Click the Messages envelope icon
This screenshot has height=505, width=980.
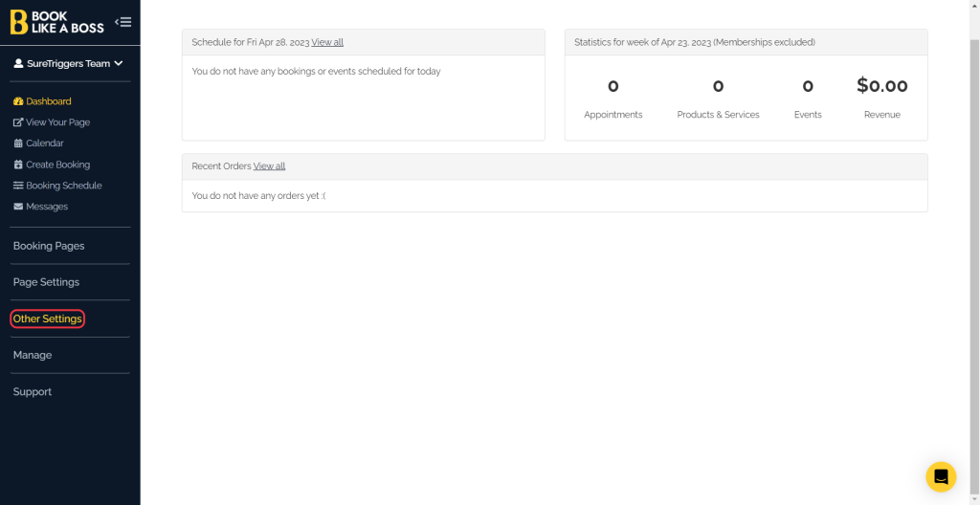coord(18,207)
